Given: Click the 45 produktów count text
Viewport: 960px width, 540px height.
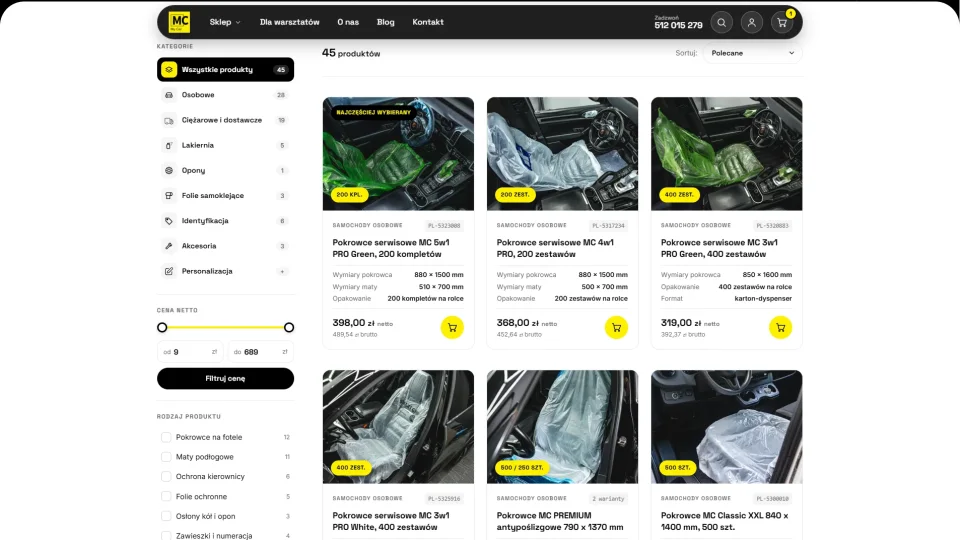Looking at the screenshot, I should pos(351,53).
